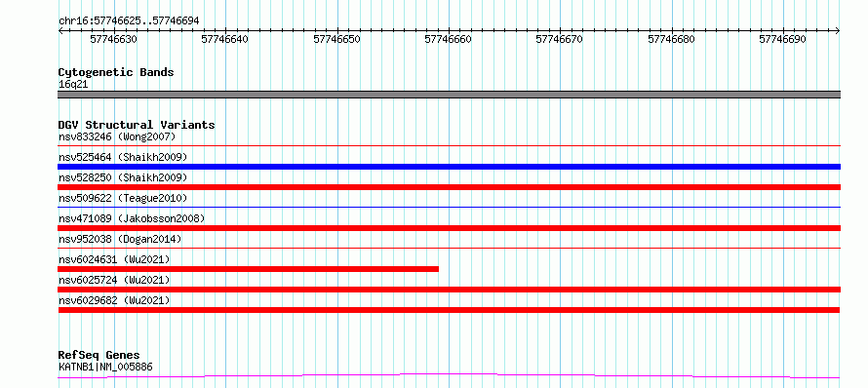Screen dimensions: 868x388
Task: Click ruler position 57746670
Action: coord(560,39)
